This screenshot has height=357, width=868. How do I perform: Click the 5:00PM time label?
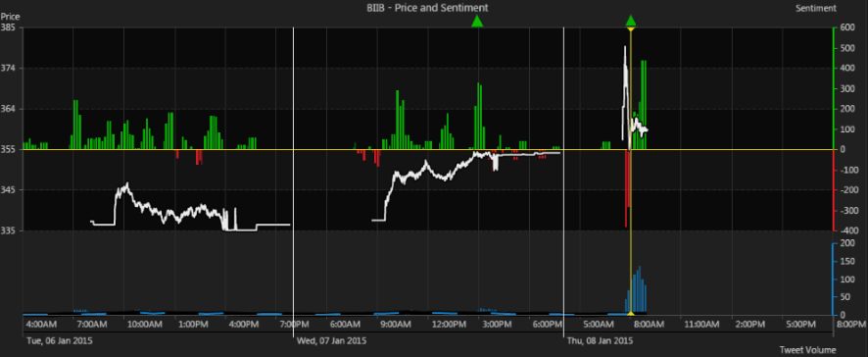click(801, 324)
